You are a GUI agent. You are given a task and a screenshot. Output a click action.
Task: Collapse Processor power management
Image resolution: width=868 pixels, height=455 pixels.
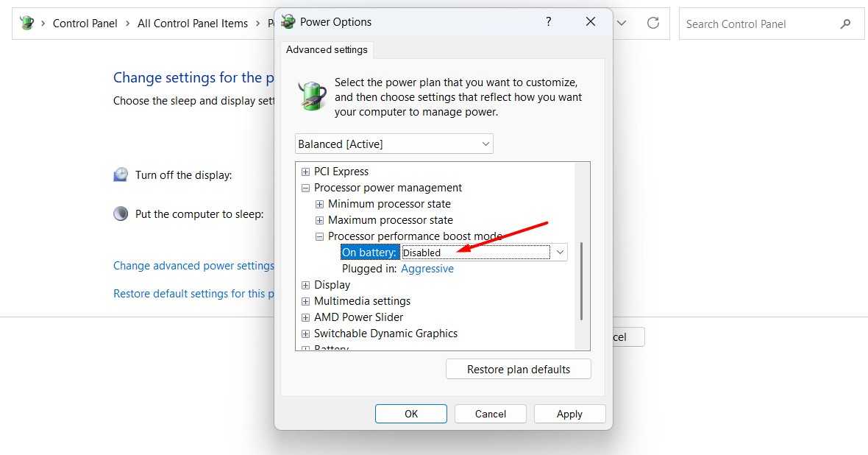tap(305, 187)
